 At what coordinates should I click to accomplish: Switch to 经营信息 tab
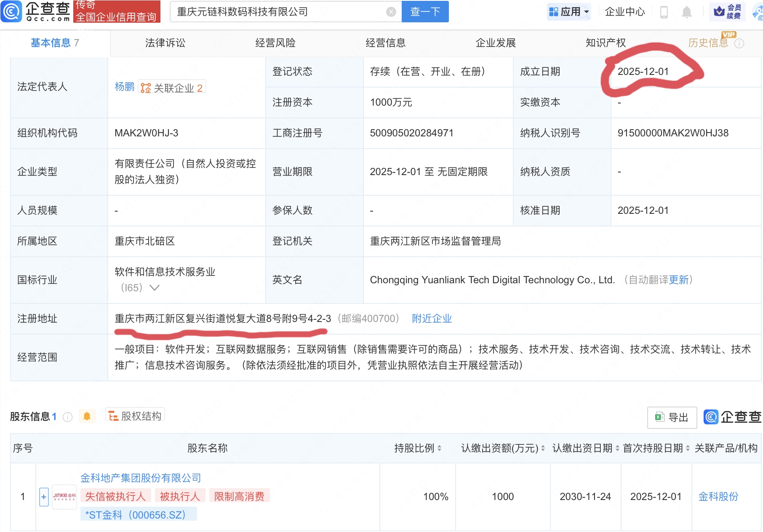pos(386,43)
